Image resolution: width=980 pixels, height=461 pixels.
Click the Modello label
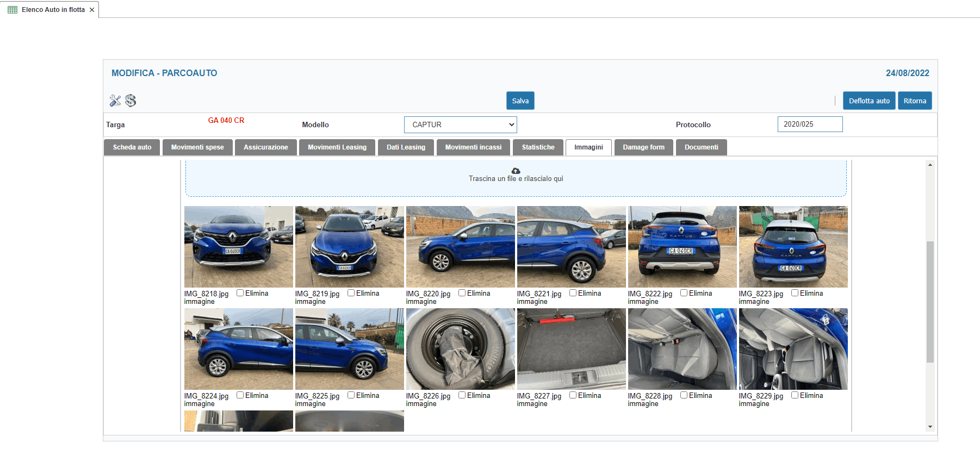315,124
